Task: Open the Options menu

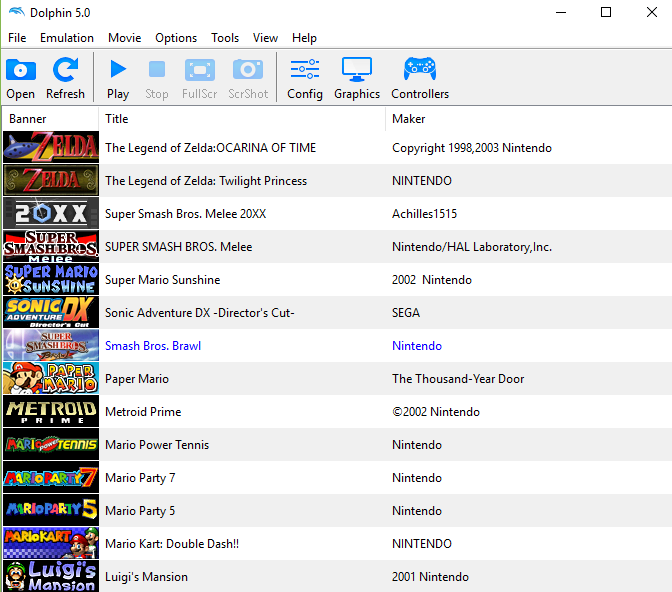Action: pos(176,38)
